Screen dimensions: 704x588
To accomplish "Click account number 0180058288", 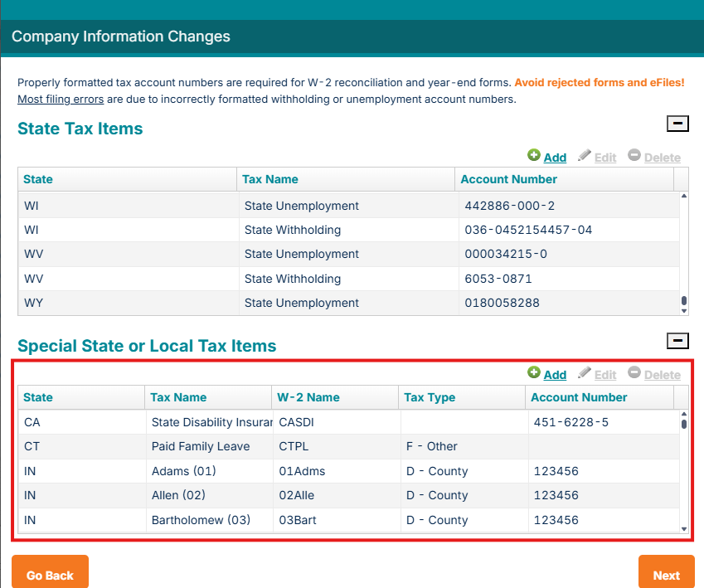I will pos(502,303).
